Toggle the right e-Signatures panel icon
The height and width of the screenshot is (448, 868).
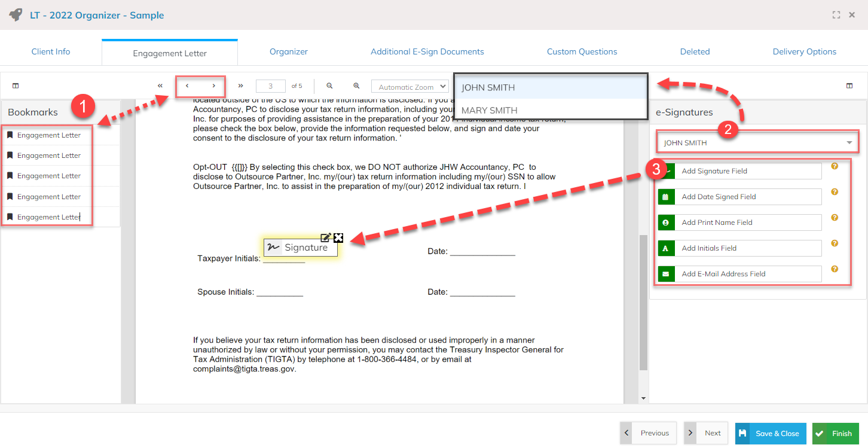pos(849,86)
